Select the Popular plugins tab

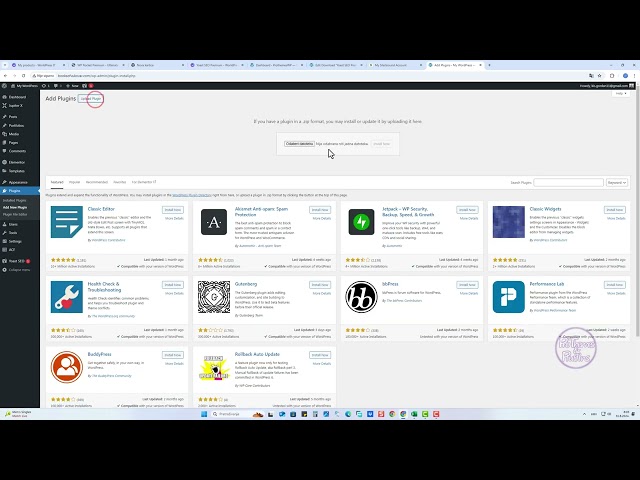point(74,182)
